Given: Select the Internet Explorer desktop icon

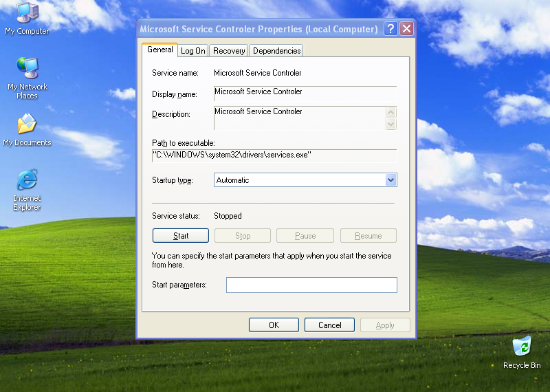Looking at the screenshot, I should point(27,190).
